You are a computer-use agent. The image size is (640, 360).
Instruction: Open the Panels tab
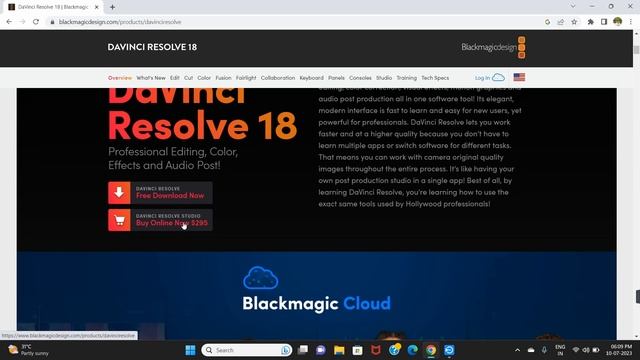coord(336,78)
